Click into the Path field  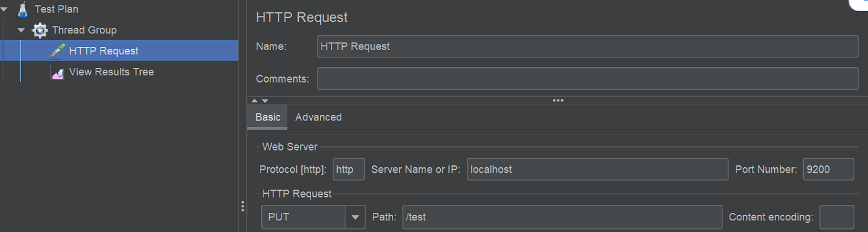[x=562, y=217]
